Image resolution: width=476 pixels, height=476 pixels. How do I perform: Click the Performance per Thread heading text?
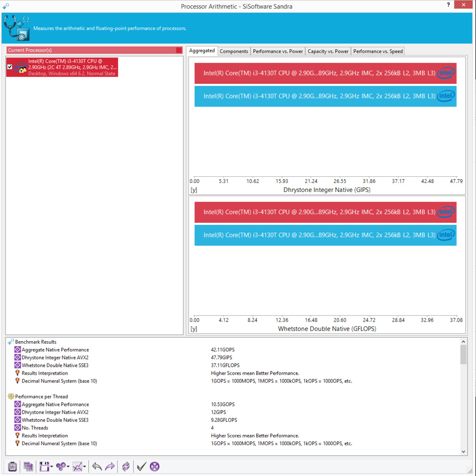coord(41,397)
